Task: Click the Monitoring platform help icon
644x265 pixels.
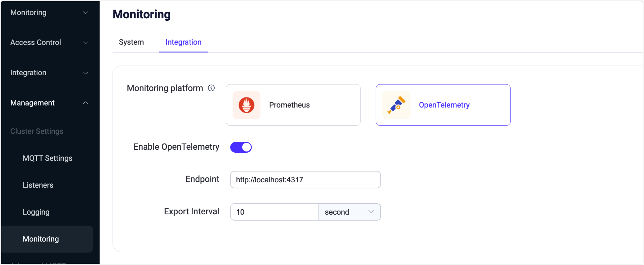Action: tap(211, 88)
